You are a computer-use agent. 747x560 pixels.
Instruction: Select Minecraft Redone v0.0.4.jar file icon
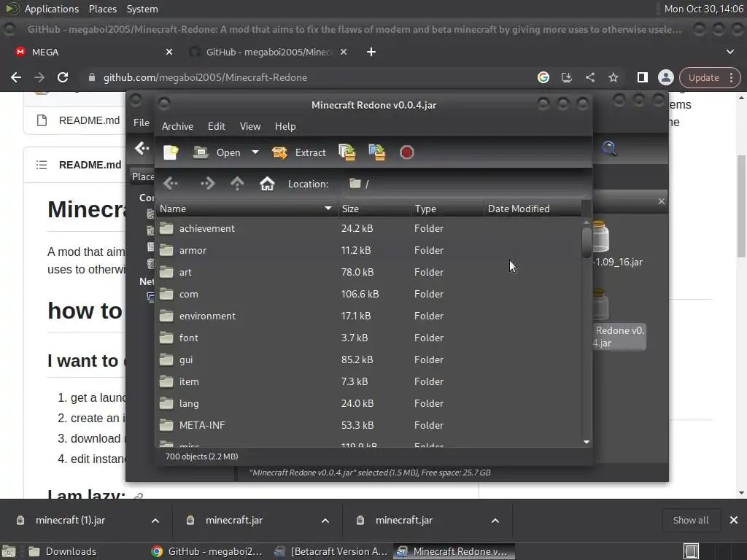coord(600,306)
